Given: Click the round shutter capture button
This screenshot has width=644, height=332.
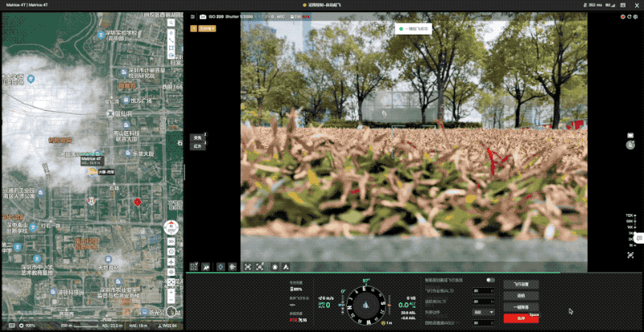Looking at the screenshot, I should (x=630, y=145).
